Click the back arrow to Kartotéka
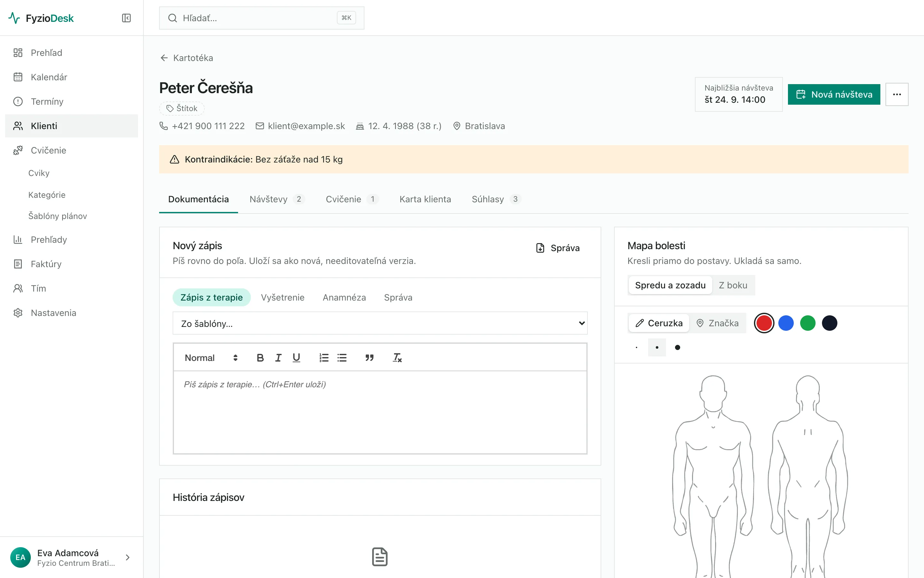 click(164, 58)
